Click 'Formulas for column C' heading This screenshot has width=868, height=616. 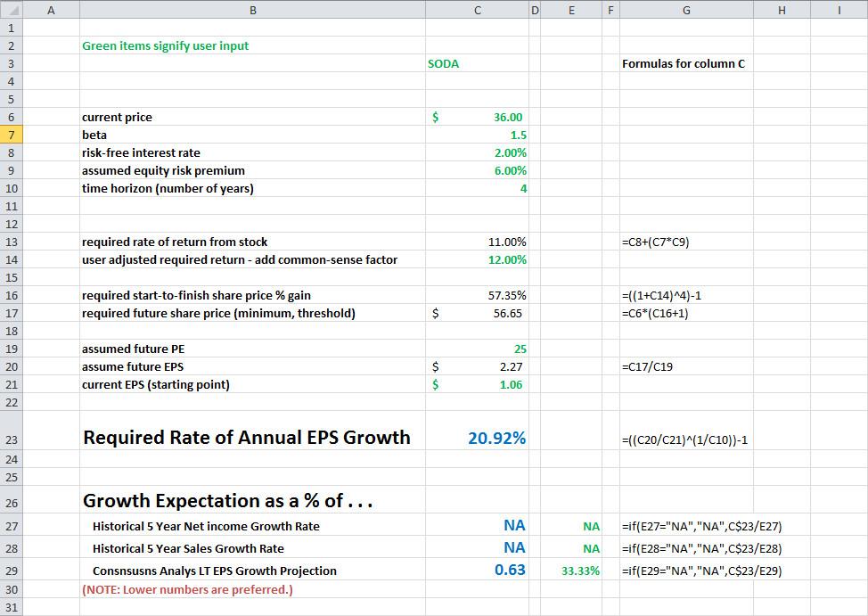pos(684,63)
